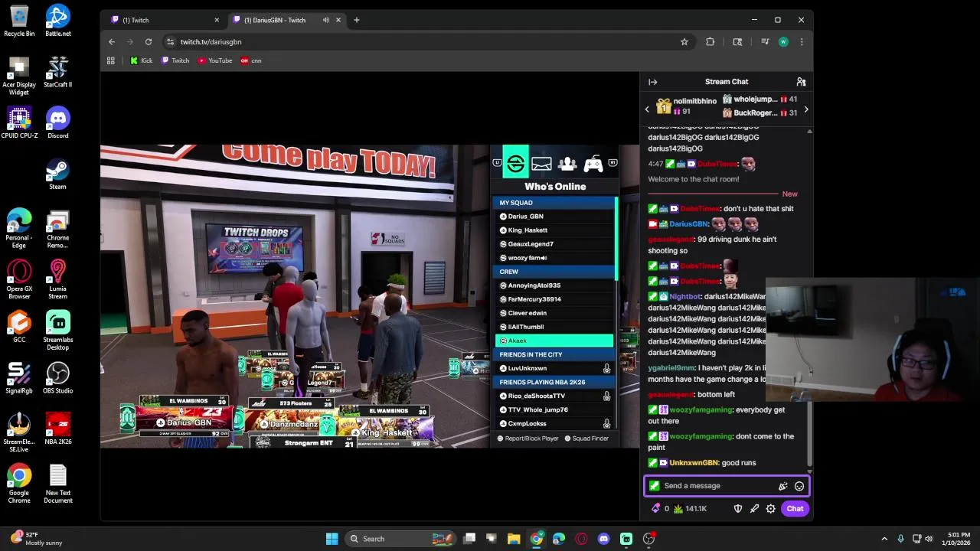Click Squad Finder at game panel bottom
This screenshot has width=980, height=551.
586,439
